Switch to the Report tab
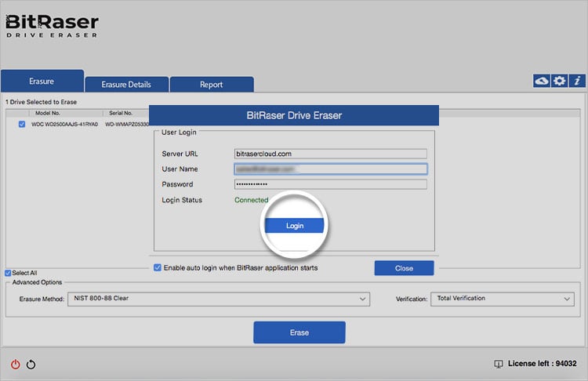The width and height of the screenshot is (588, 381). pos(212,85)
